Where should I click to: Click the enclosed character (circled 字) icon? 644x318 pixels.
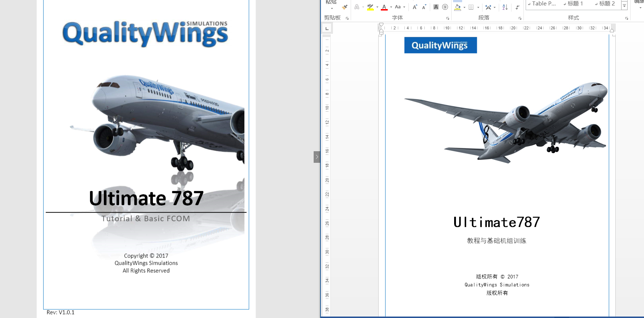point(445,7)
